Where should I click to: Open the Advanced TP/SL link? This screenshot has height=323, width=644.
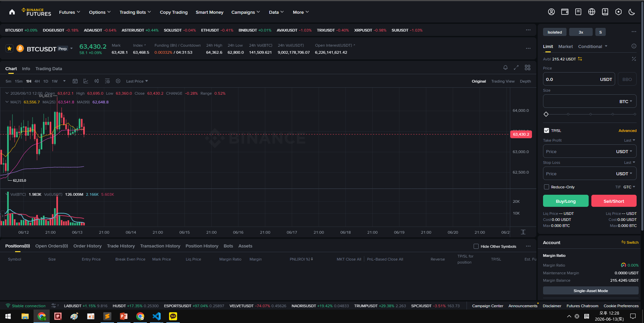[627, 130]
